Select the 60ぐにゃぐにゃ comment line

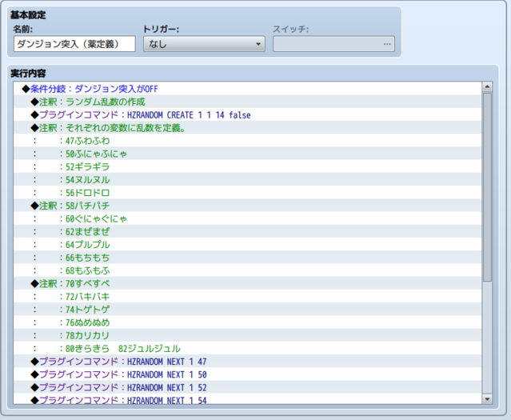(x=247, y=218)
